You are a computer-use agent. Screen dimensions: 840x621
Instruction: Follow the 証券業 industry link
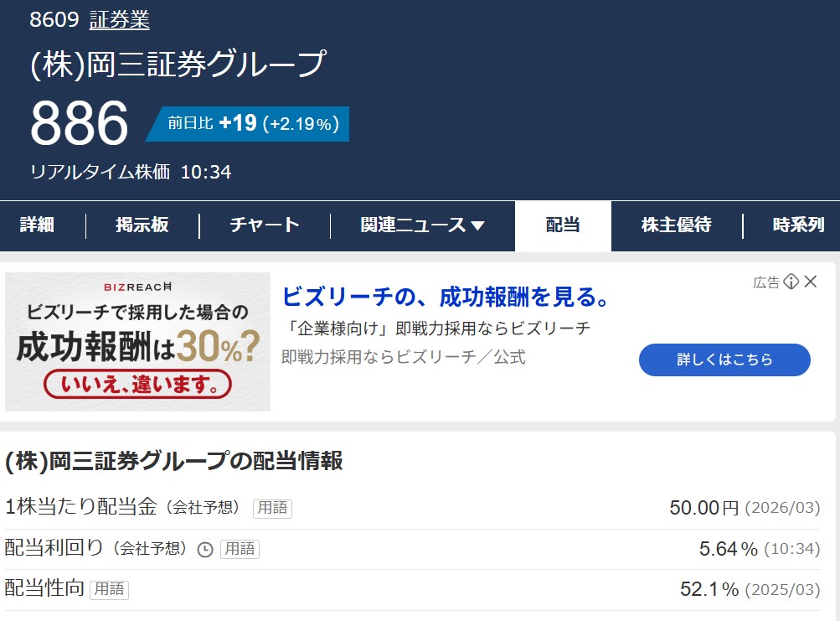[x=119, y=20]
